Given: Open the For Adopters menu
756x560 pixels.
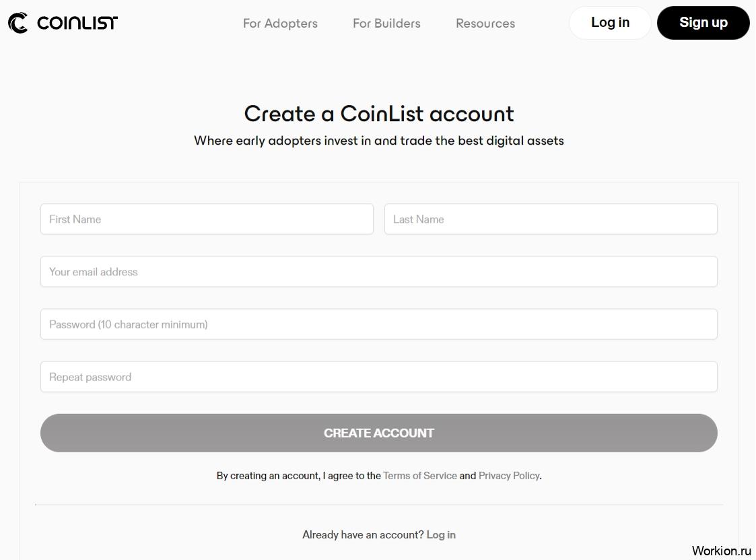Looking at the screenshot, I should click(x=280, y=23).
